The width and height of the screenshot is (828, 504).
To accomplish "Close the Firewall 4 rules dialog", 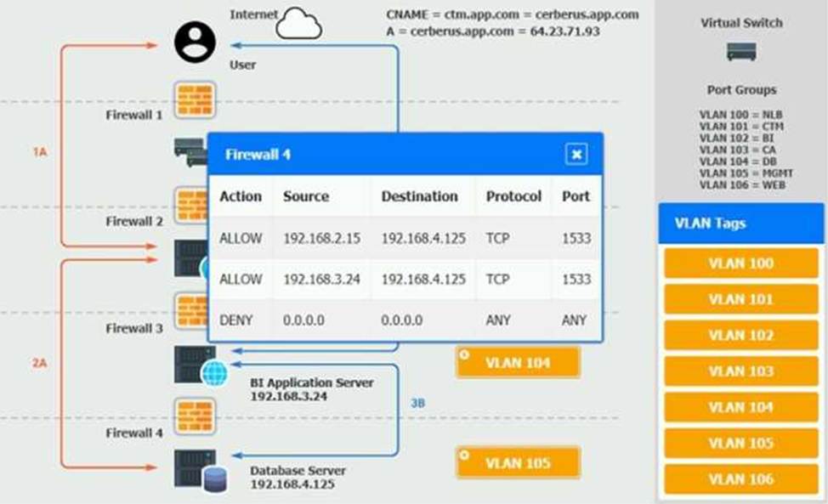I will click(x=576, y=154).
